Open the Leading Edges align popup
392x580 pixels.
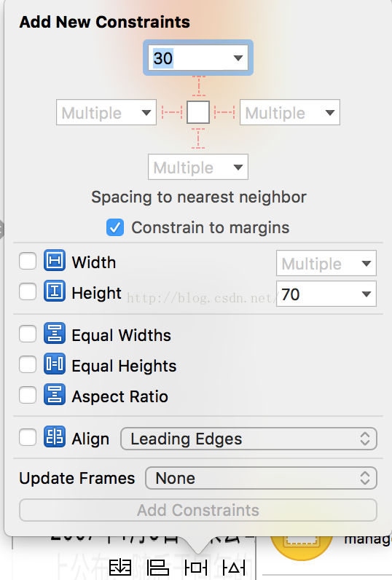point(248,439)
